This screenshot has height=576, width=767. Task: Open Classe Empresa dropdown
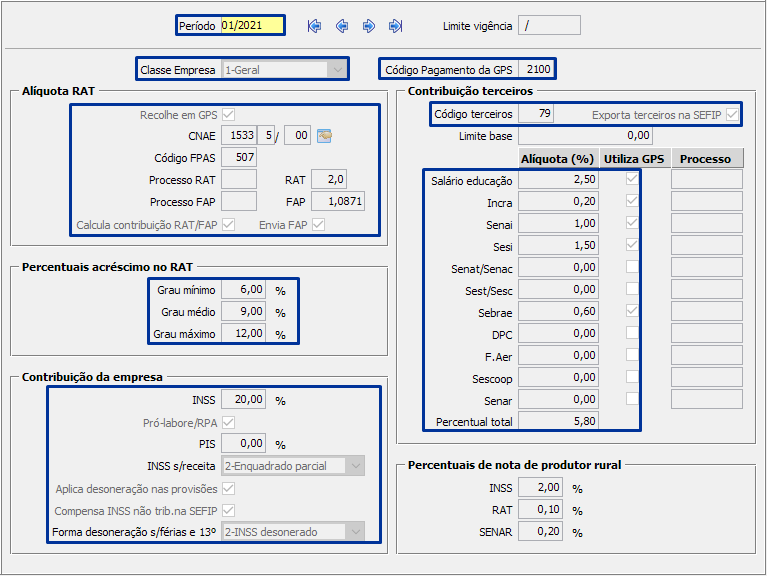tap(339, 70)
